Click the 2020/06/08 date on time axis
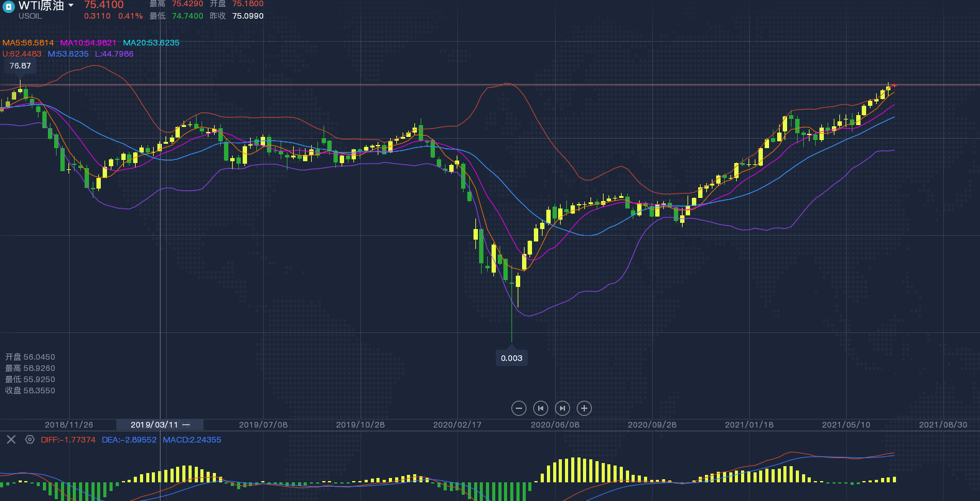Screen dimensions: 980x501 [x=554, y=424]
